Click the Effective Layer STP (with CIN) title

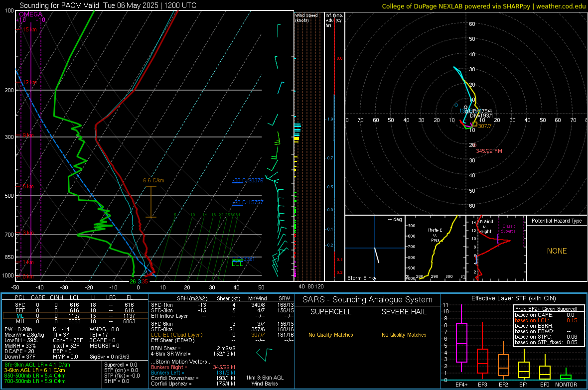(x=513, y=298)
